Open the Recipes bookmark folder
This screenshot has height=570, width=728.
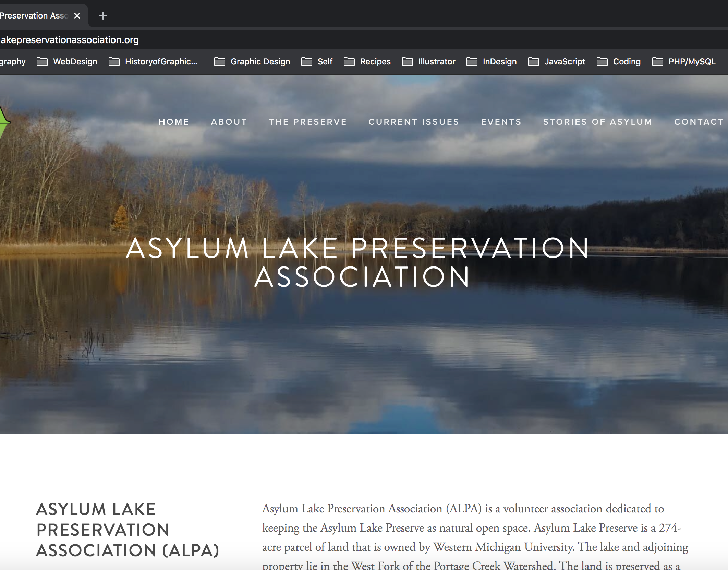click(367, 62)
